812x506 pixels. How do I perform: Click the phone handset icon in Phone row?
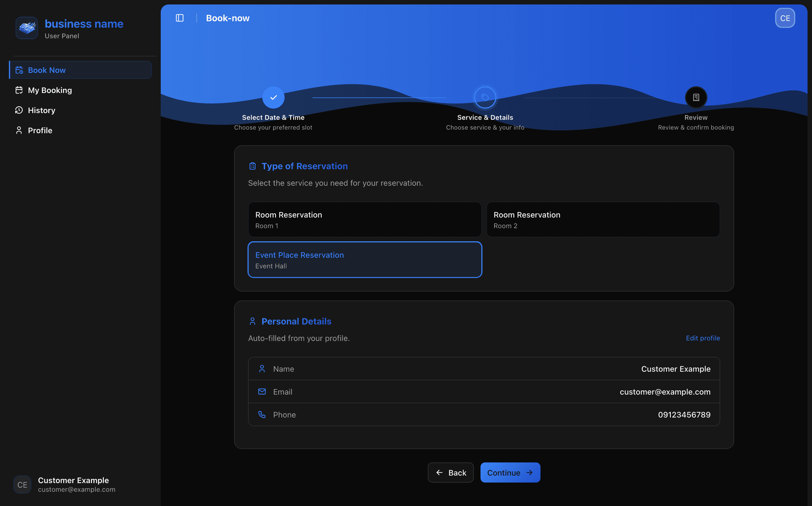[262, 415]
